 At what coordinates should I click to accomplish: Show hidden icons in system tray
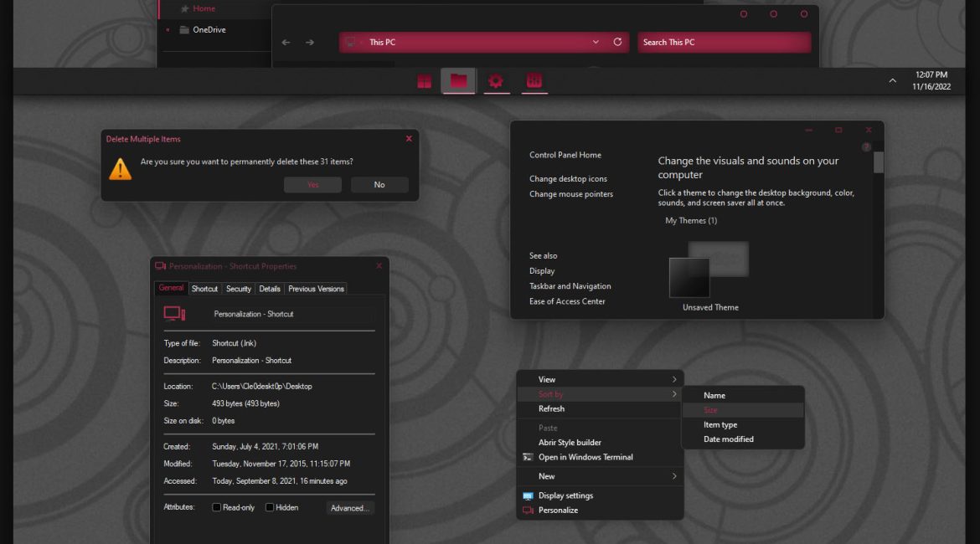[892, 81]
